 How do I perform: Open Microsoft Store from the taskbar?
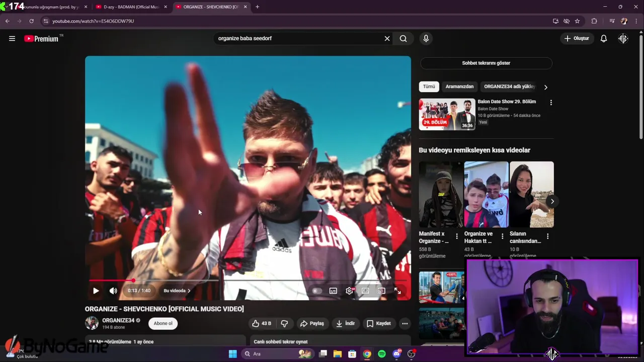(x=352, y=354)
